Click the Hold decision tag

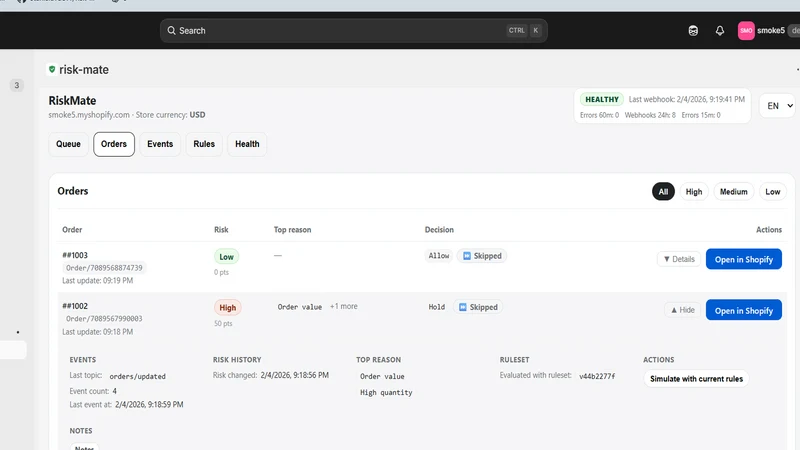pos(437,307)
